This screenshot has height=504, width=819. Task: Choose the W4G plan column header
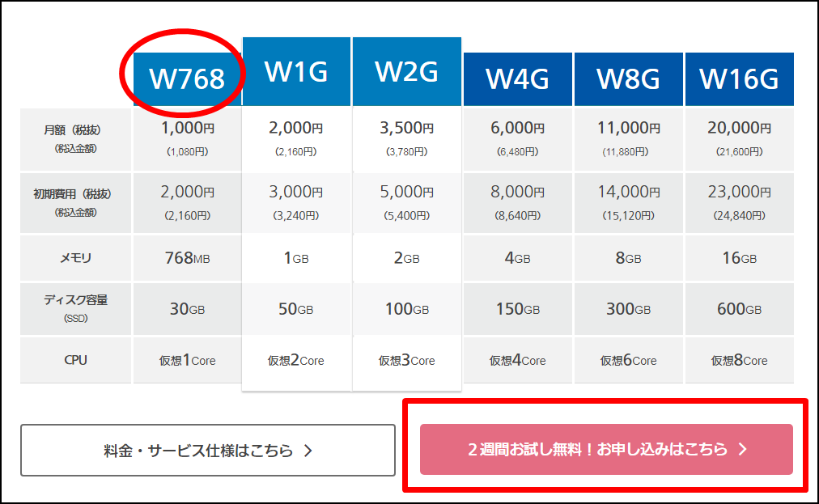(518, 78)
